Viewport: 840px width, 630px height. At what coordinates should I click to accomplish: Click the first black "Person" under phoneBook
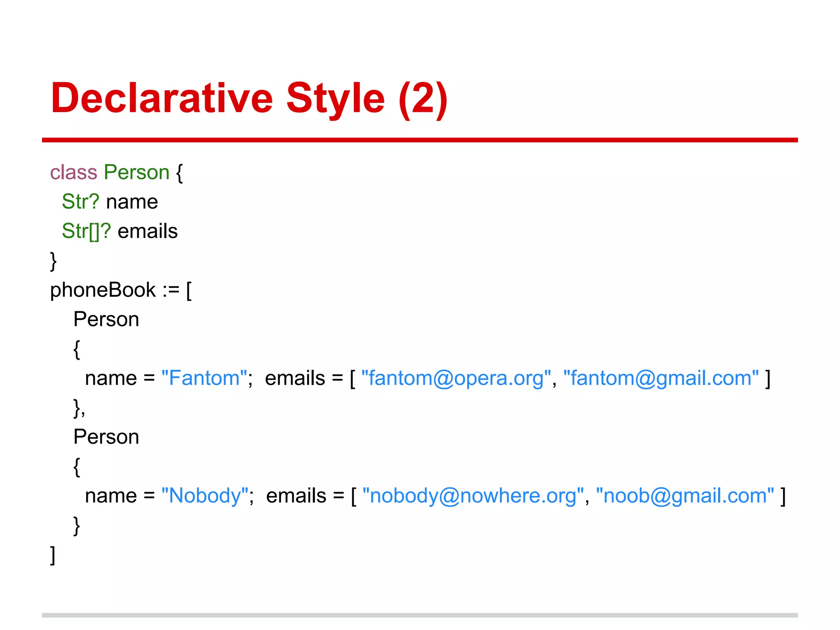point(106,320)
